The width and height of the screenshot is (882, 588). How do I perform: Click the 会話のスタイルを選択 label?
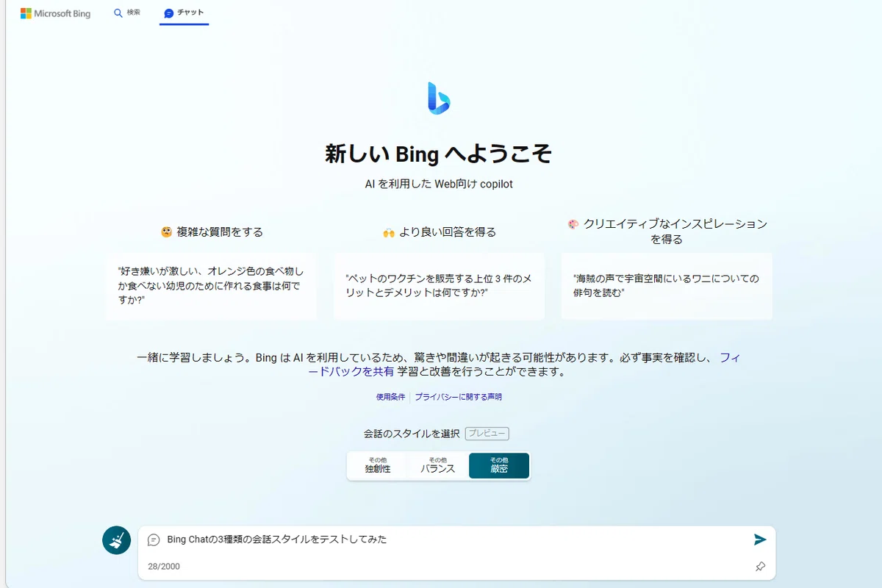412,434
